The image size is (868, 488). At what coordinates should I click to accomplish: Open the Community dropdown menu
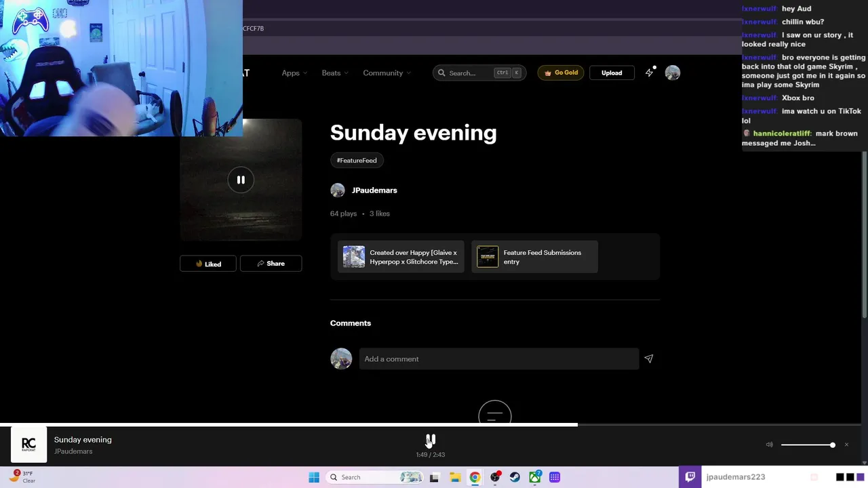click(x=387, y=73)
